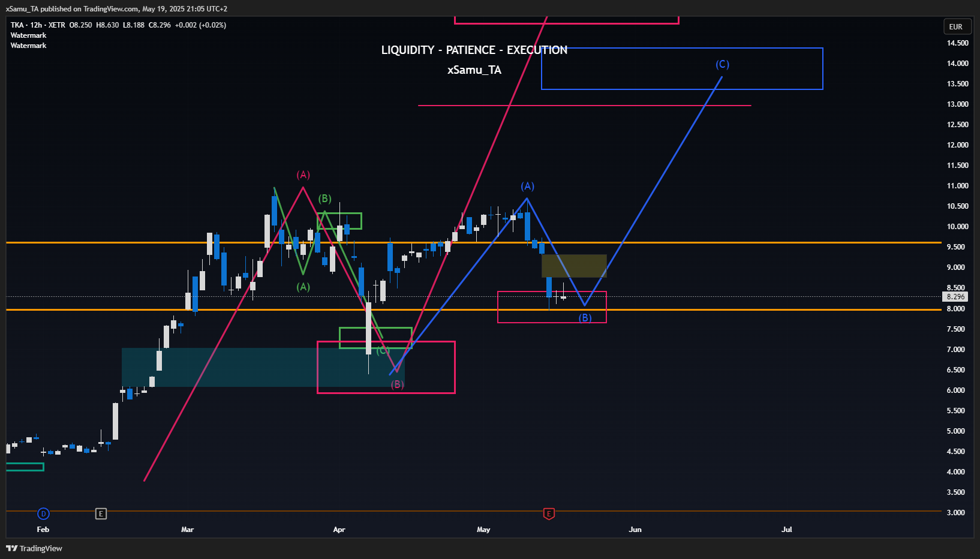Click the current price label 8.296

pos(955,297)
